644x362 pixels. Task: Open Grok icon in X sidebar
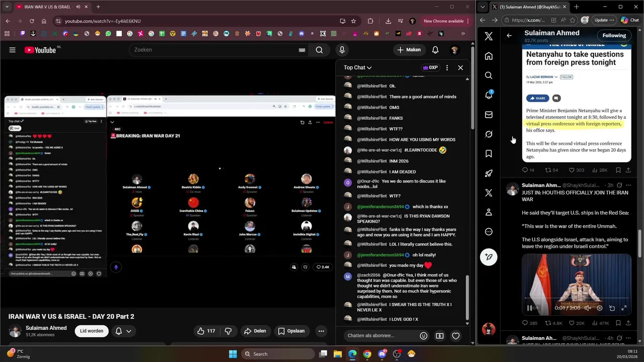[489, 134]
